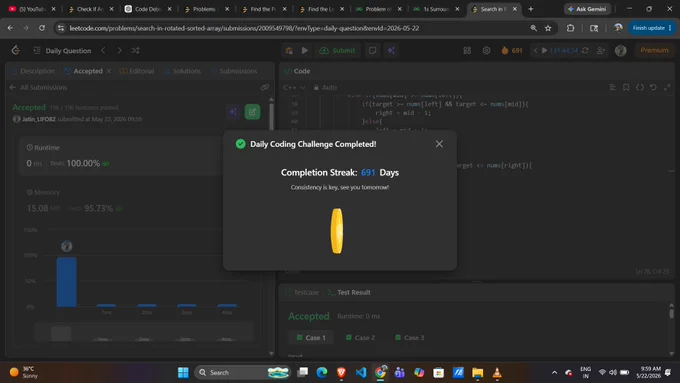The height and width of the screenshot is (383, 680).
Task: Open VLC media player from the taskbar
Action: [x=497, y=372]
